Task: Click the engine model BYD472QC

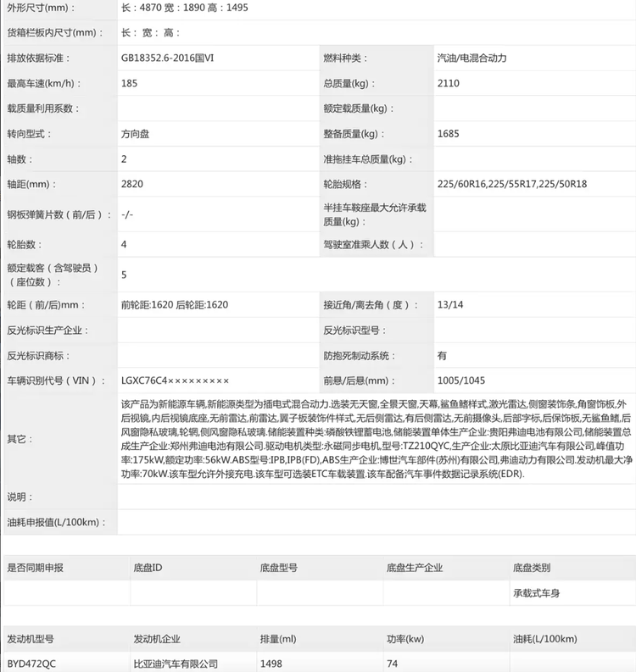Action: (x=31, y=664)
